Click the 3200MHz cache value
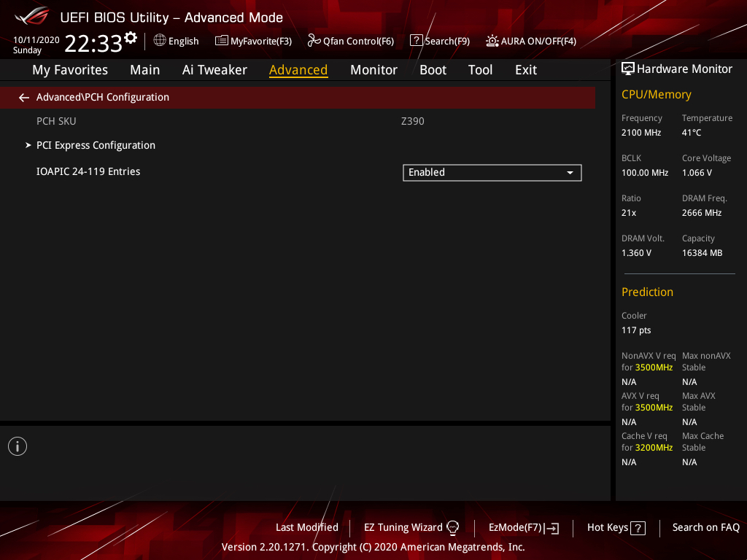747x560 pixels. coord(654,448)
